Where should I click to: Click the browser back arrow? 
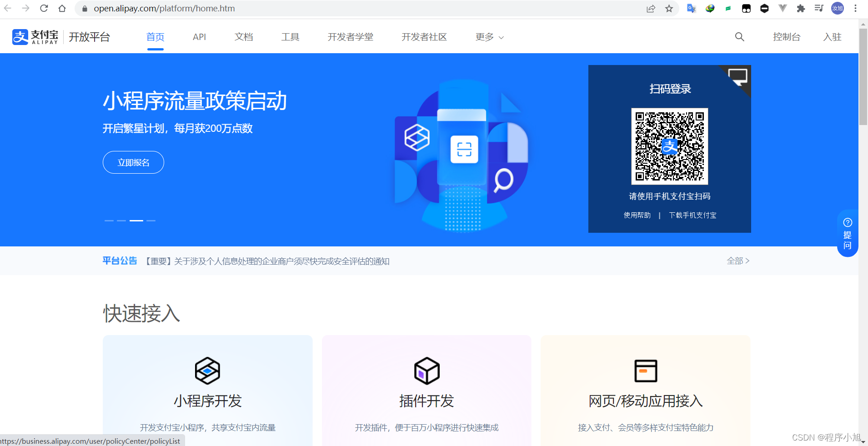[x=8, y=8]
